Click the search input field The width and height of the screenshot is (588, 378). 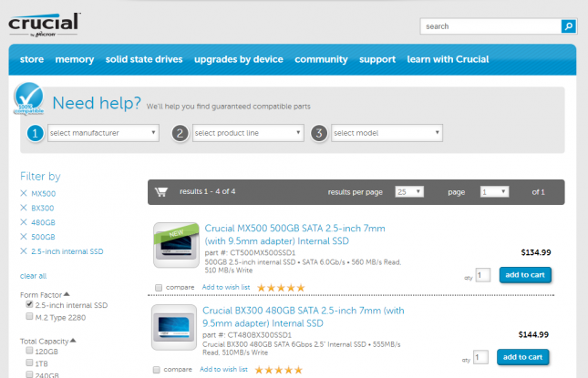pyautogui.click(x=490, y=26)
